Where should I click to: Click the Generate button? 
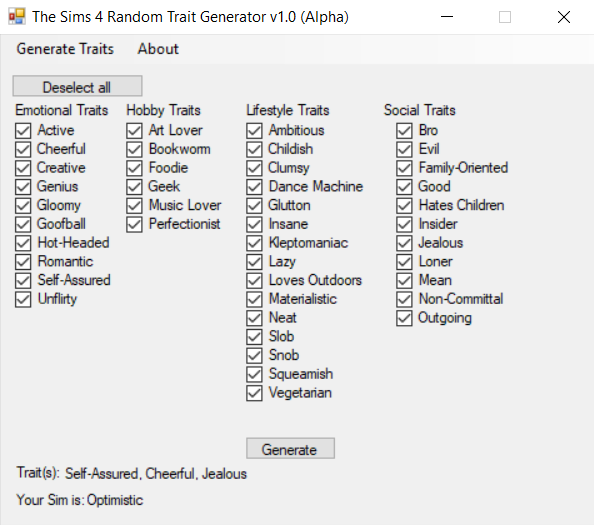tap(290, 448)
